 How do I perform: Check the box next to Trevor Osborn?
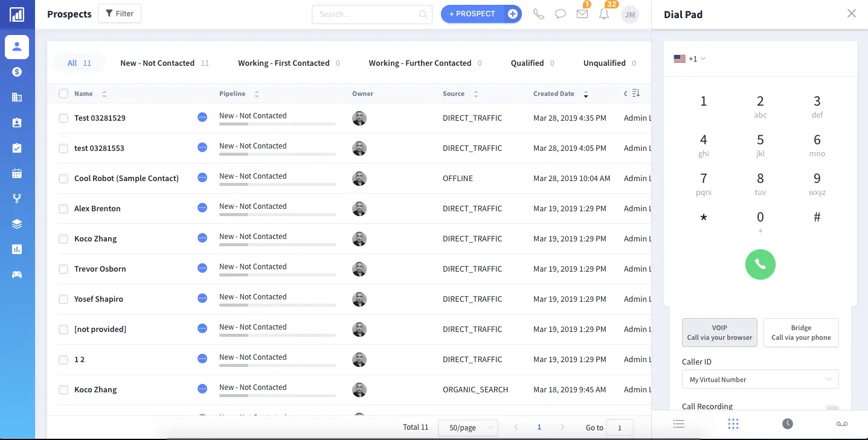coord(63,269)
